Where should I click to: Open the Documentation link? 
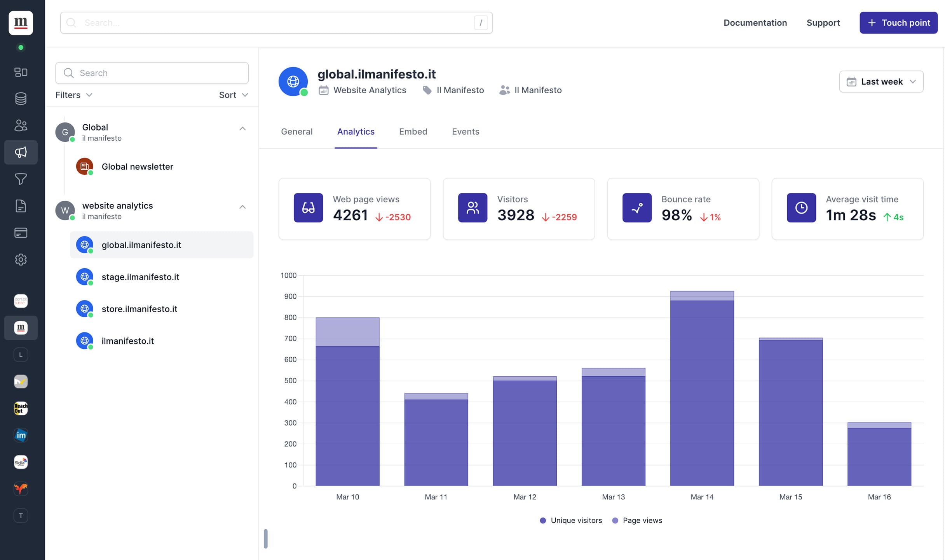point(755,23)
